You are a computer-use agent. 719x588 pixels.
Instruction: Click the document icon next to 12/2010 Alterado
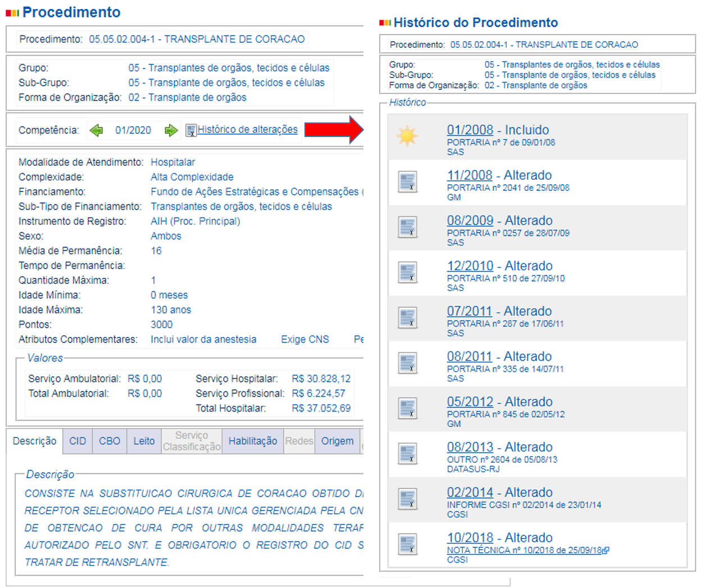407,272
